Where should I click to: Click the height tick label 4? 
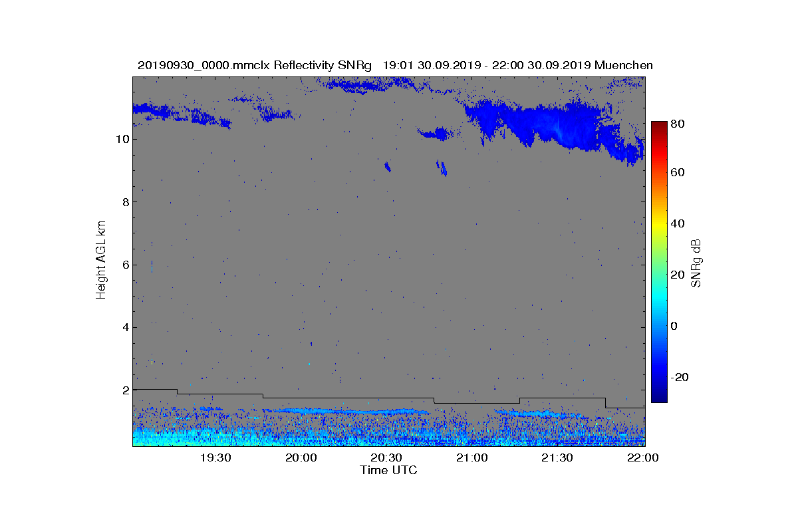tap(125, 327)
